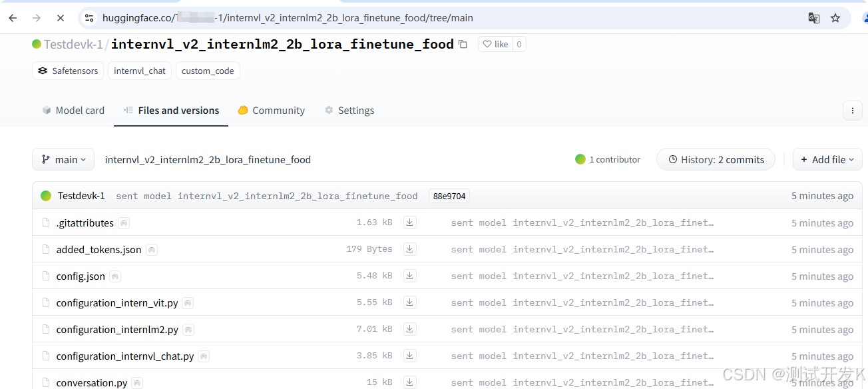Click the safe badge next to conversation.py
The width and height of the screenshot is (868, 389).
pos(137,383)
